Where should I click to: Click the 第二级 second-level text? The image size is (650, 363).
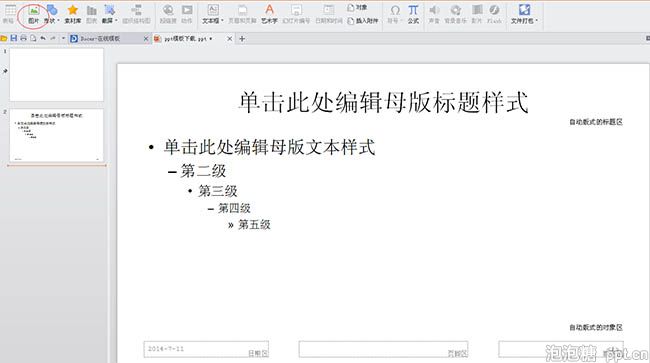click(x=203, y=171)
